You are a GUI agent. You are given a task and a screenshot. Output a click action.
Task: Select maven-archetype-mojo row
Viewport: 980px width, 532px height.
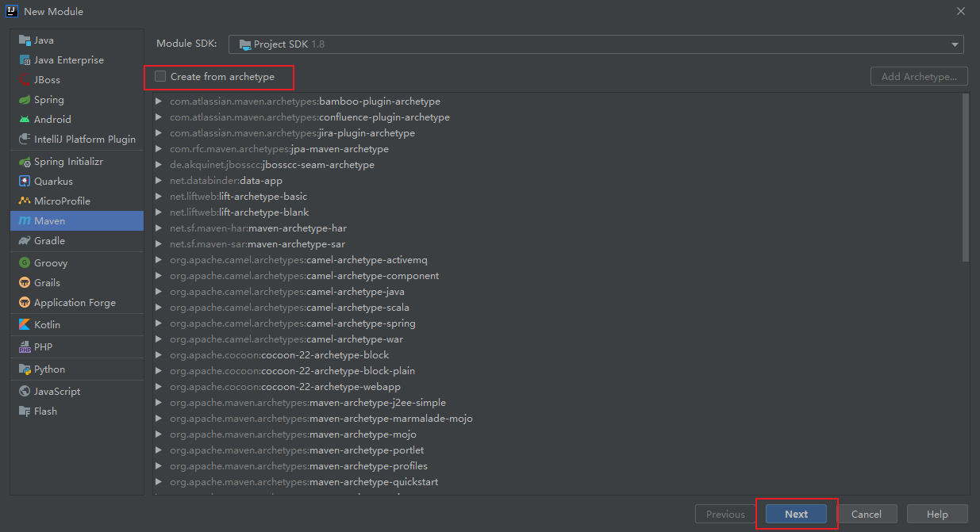pyautogui.click(x=557, y=434)
